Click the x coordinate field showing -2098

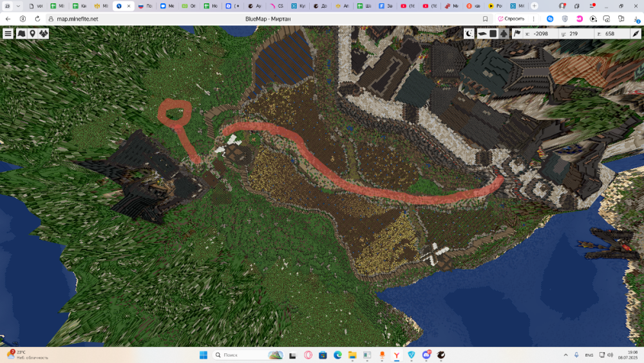point(540,34)
